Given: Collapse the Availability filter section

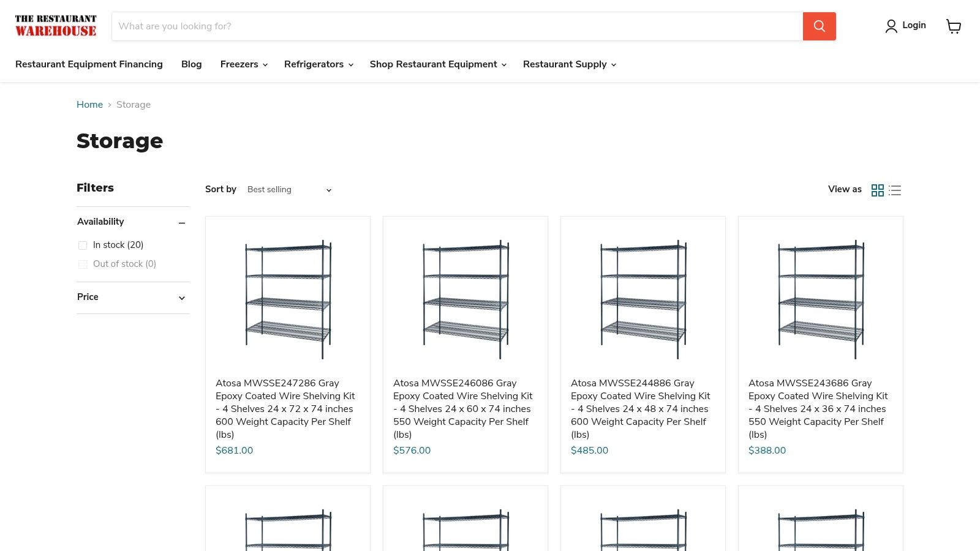Looking at the screenshot, I should click(182, 223).
